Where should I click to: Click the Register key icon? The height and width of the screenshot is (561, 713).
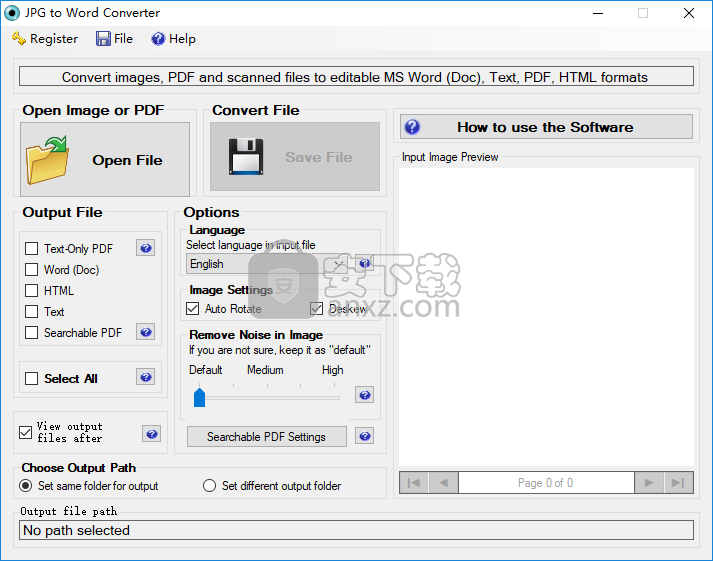(19, 39)
